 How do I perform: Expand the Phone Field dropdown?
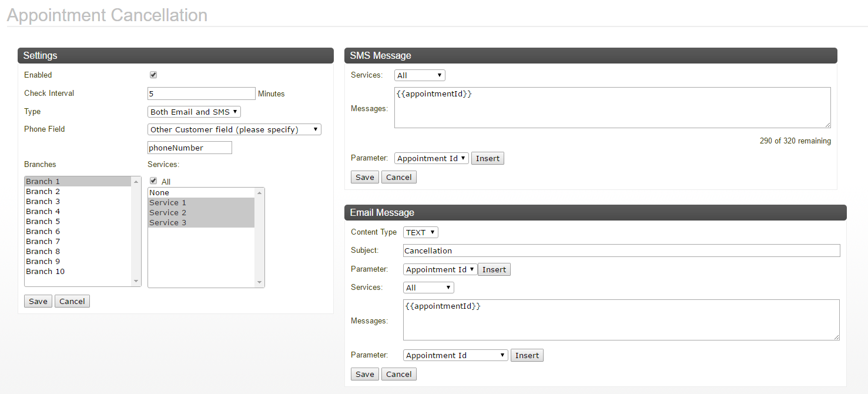coord(234,129)
